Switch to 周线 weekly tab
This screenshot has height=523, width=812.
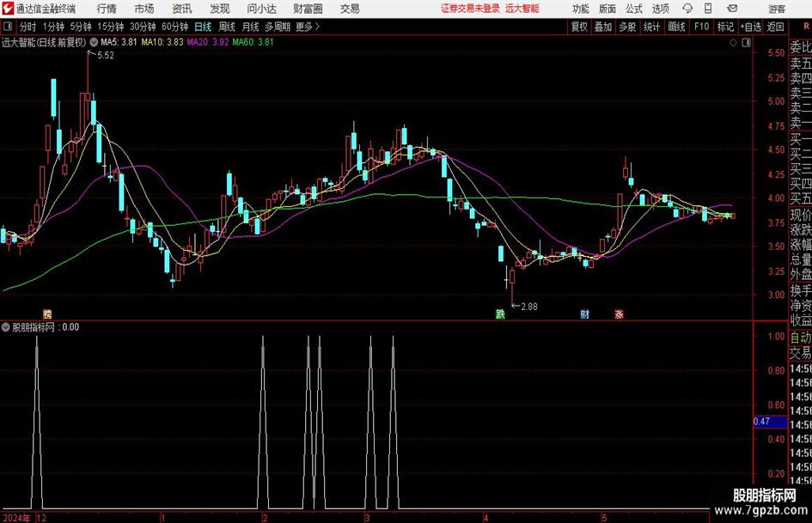pos(227,27)
